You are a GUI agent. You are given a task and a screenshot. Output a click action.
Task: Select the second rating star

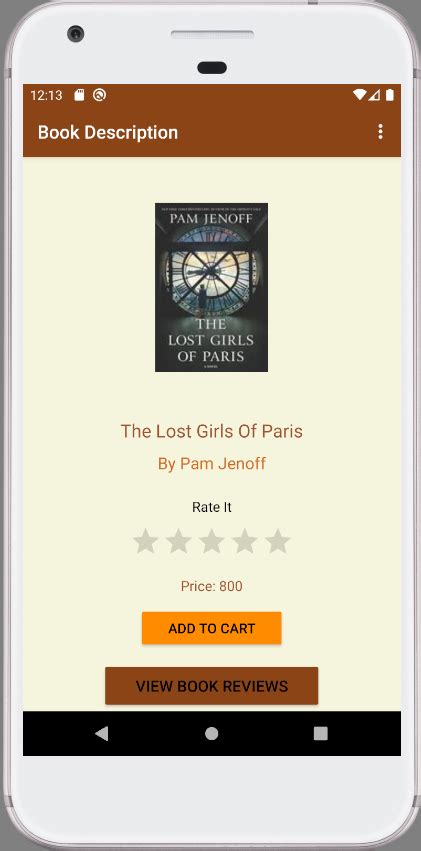[178, 541]
